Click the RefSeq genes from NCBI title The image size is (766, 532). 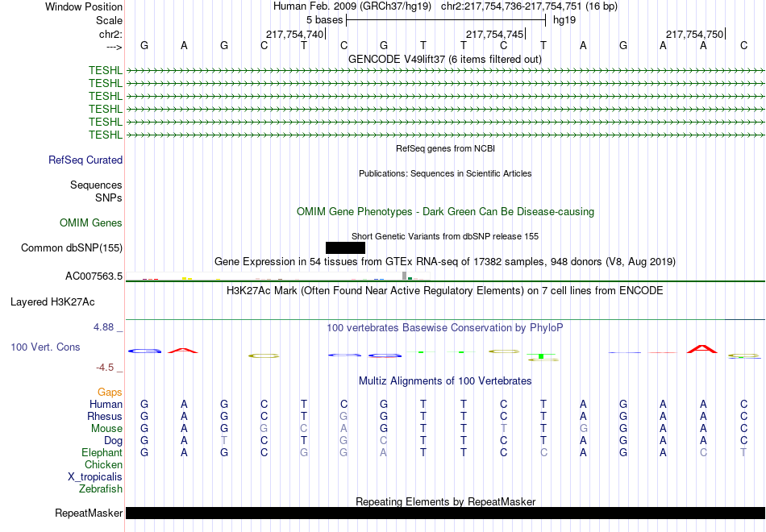coord(446,148)
